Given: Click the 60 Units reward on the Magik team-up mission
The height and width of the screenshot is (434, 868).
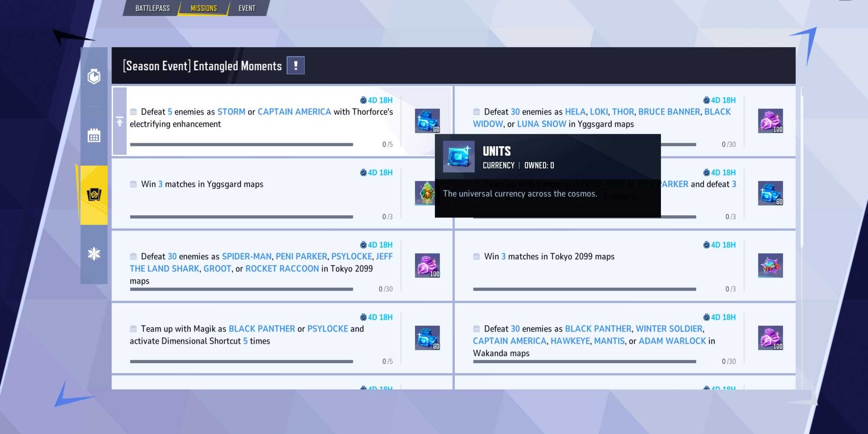Looking at the screenshot, I should point(427,338).
